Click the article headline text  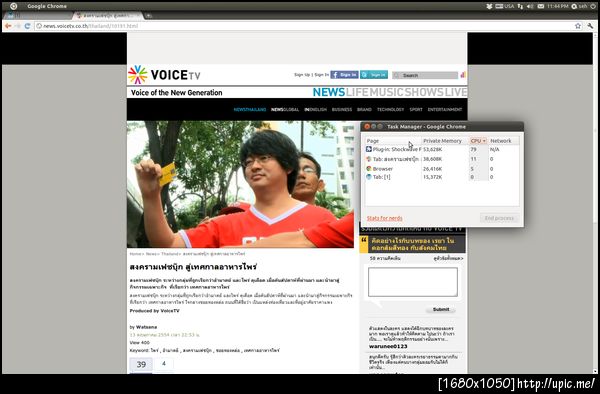coord(193,267)
